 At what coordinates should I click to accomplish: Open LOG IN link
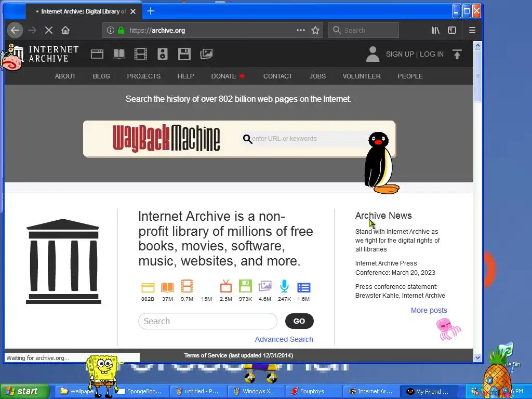click(432, 54)
